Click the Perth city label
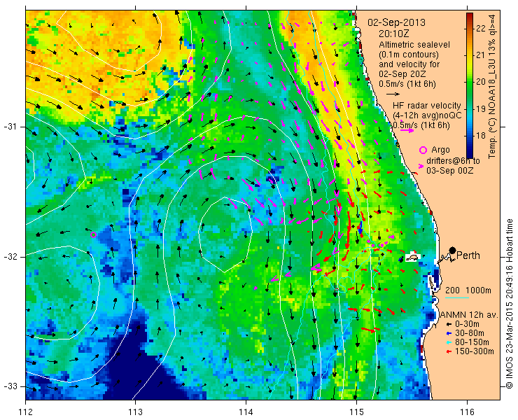Screen dimensions: 518x420 point(468,255)
